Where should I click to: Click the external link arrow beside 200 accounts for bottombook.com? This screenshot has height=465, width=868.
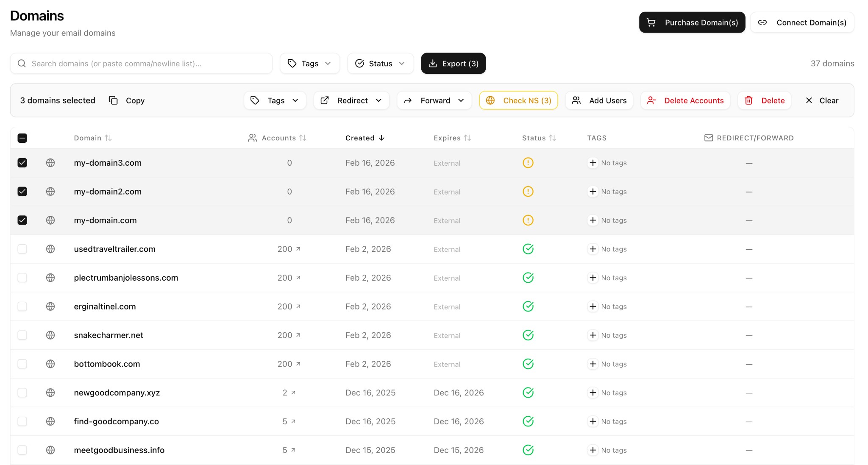pyautogui.click(x=298, y=364)
